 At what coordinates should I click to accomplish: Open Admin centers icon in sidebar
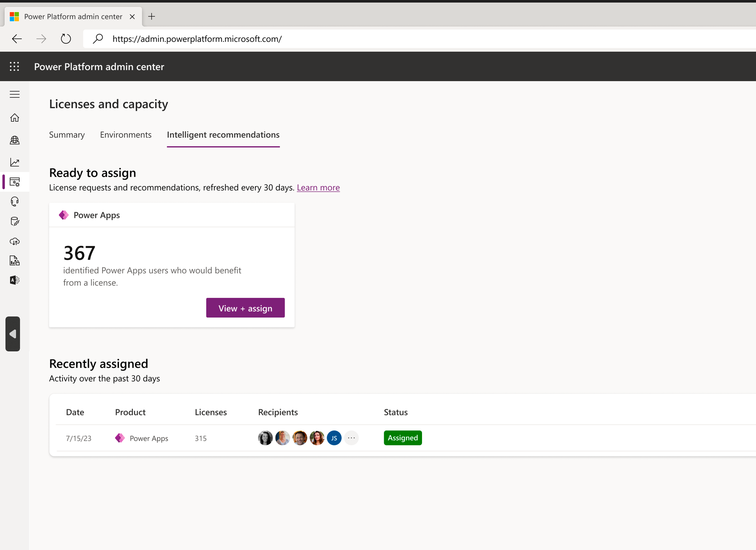click(x=15, y=280)
